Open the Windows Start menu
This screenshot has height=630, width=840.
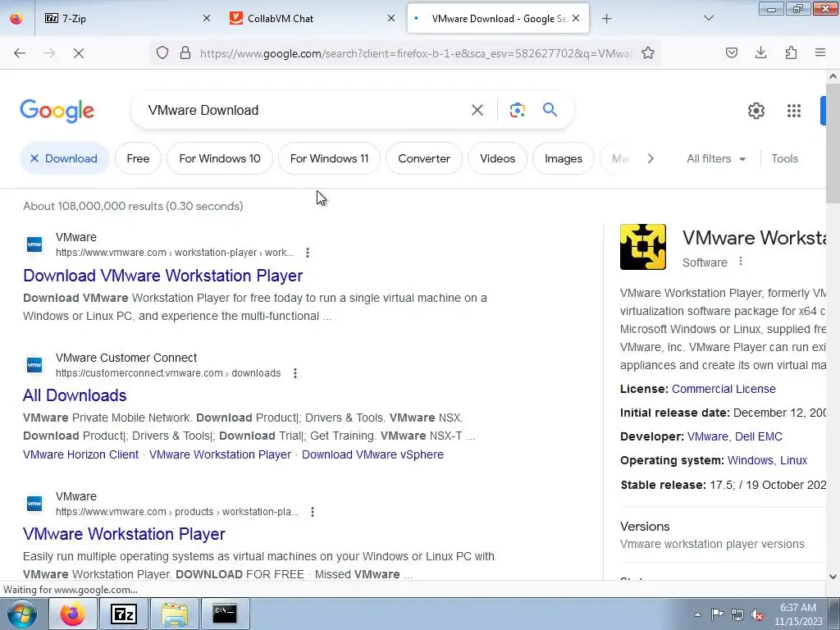pos(21,614)
